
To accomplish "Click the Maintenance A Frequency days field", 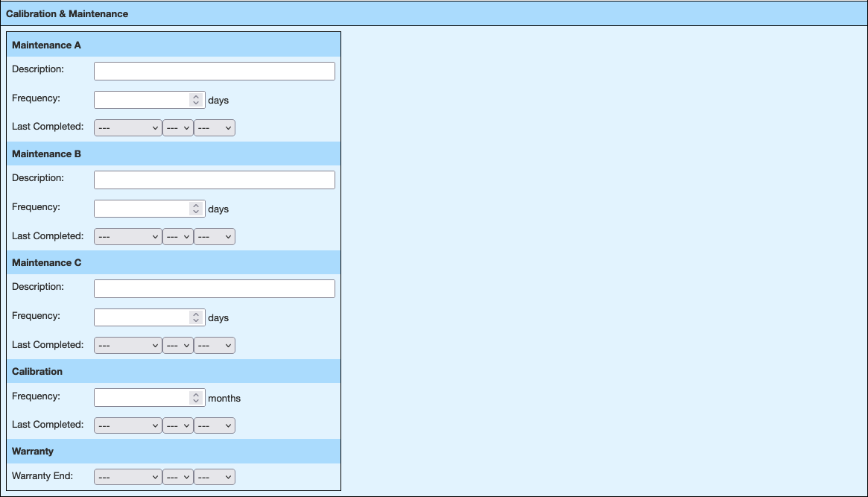I will click(x=142, y=100).
